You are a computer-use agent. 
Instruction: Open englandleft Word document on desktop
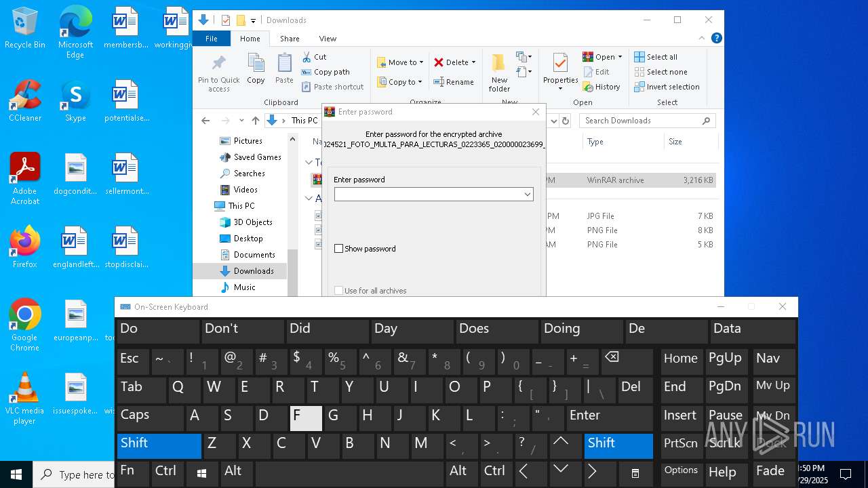click(75, 247)
